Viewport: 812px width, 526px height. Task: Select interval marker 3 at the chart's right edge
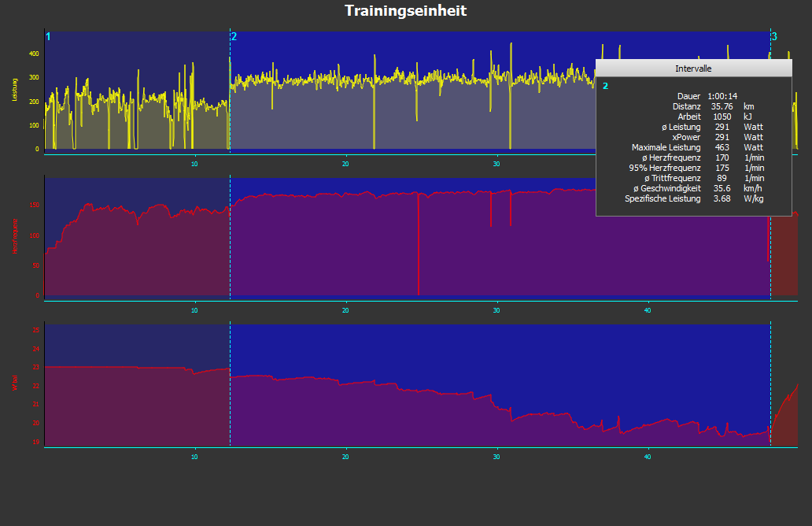click(x=774, y=37)
